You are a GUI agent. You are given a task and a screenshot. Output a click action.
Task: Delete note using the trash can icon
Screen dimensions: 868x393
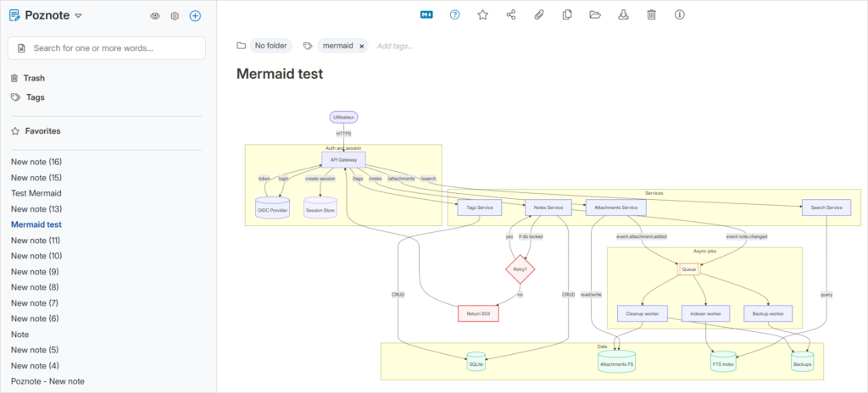(x=651, y=14)
